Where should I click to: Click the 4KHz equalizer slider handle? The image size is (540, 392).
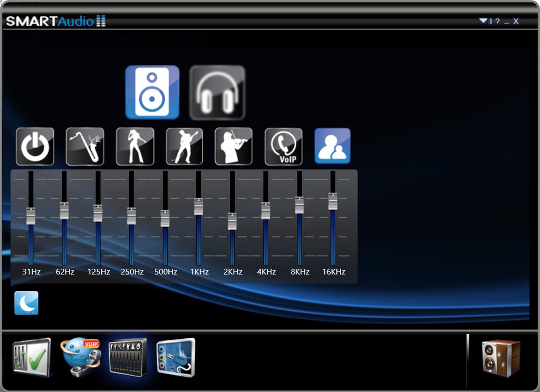266,211
